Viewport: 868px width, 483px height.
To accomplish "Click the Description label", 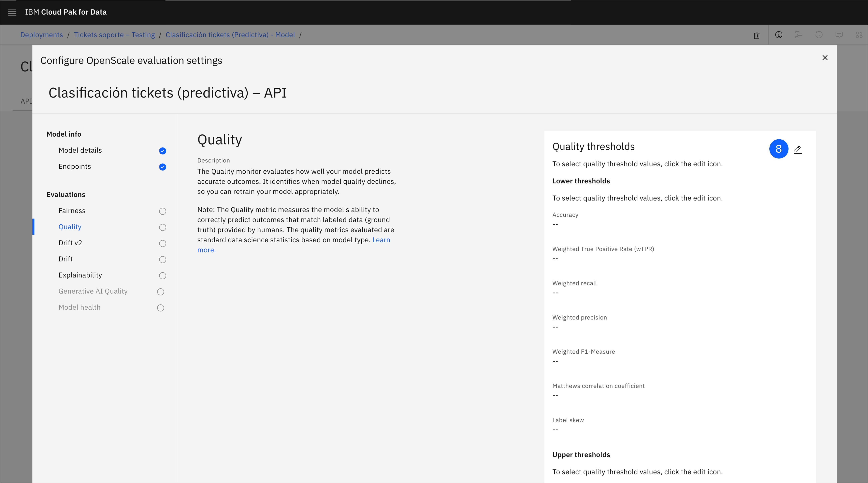I will click(214, 160).
